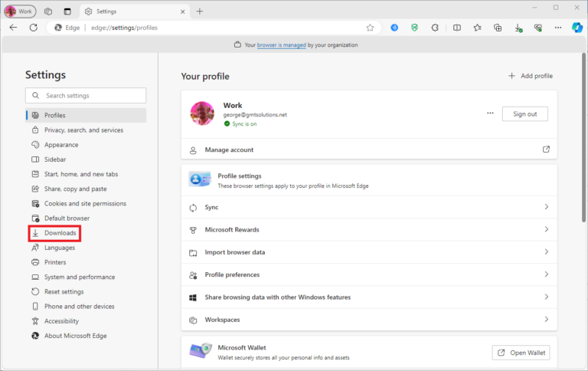Close the Settings tab

(x=183, y=11)
